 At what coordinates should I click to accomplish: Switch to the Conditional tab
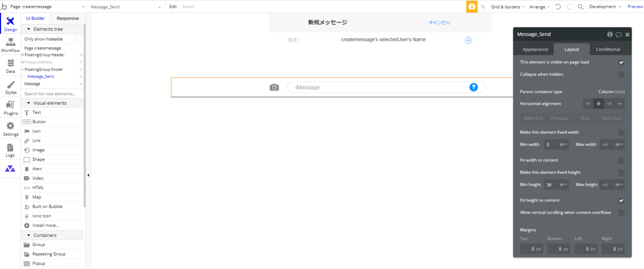coord(608,49)
